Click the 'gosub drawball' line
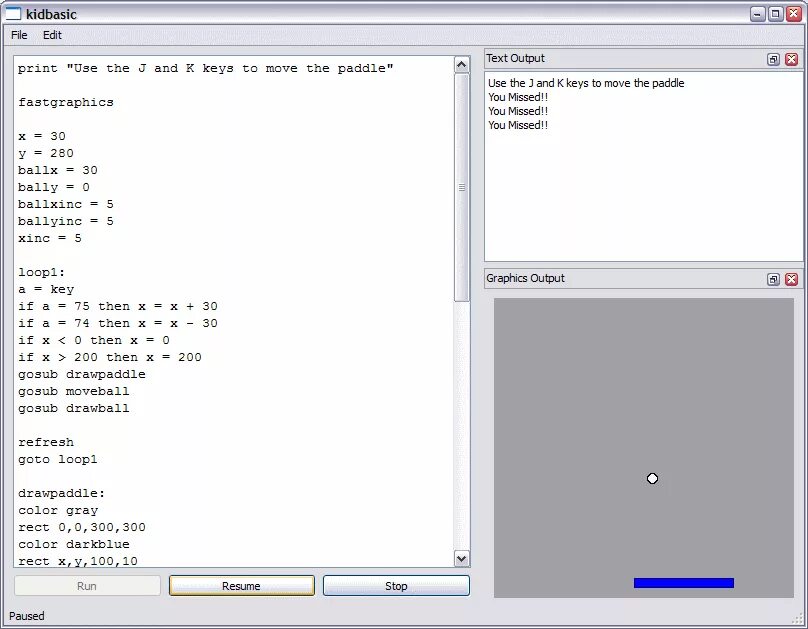The width and height of the screenshot is (808, 629). pyautogui.click(x=74, y=408)
